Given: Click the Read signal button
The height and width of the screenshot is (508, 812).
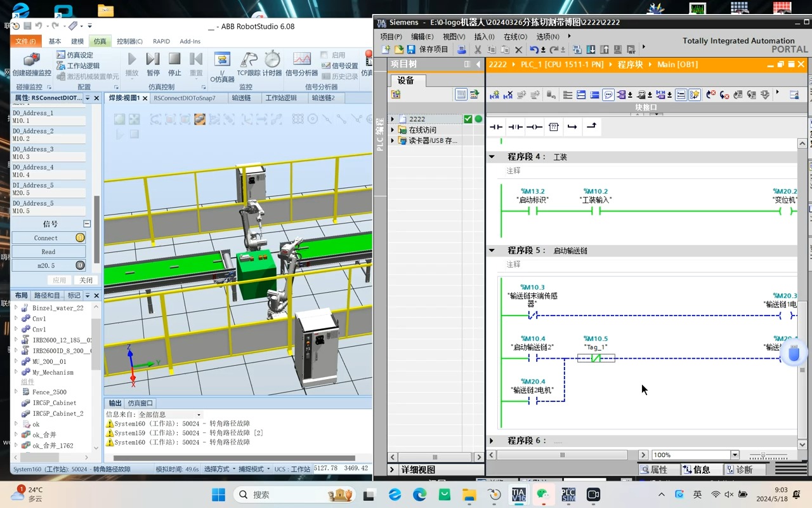Looking at the screenshot, I should tap(49, 251).
